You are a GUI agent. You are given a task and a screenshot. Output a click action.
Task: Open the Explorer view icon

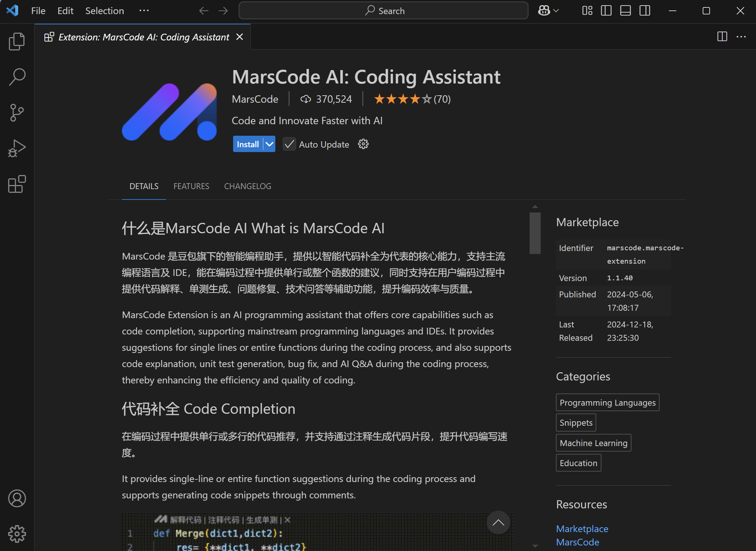[16, 41]
